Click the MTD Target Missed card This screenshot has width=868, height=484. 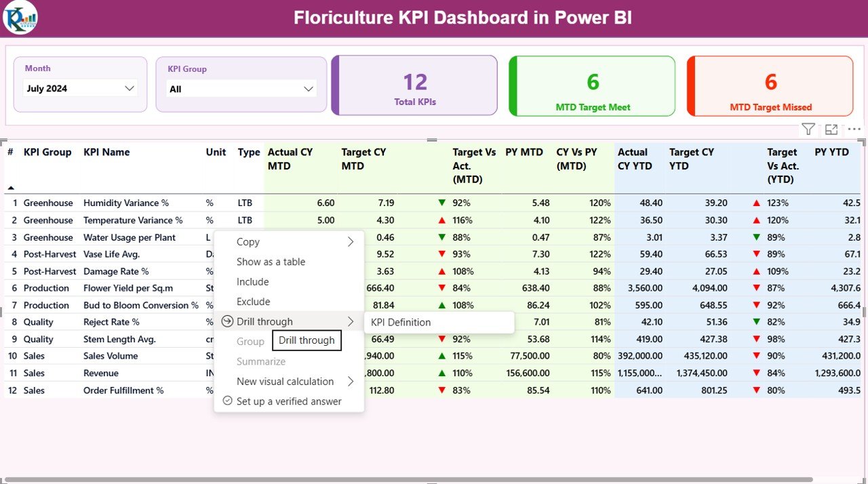click(x=770, y=85)
